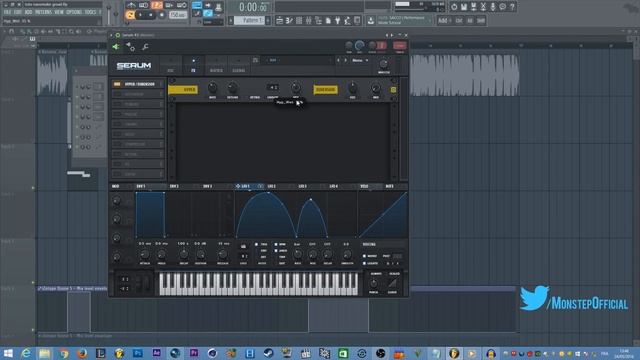Open the Pattern 1 selector
The height and width of the screenshot is (360, 640).
pos(249,20)
